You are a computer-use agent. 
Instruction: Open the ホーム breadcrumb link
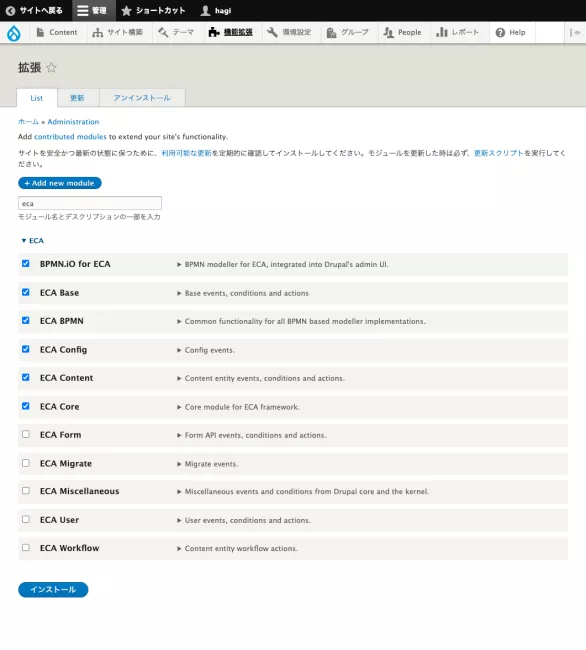coord(28,121)
